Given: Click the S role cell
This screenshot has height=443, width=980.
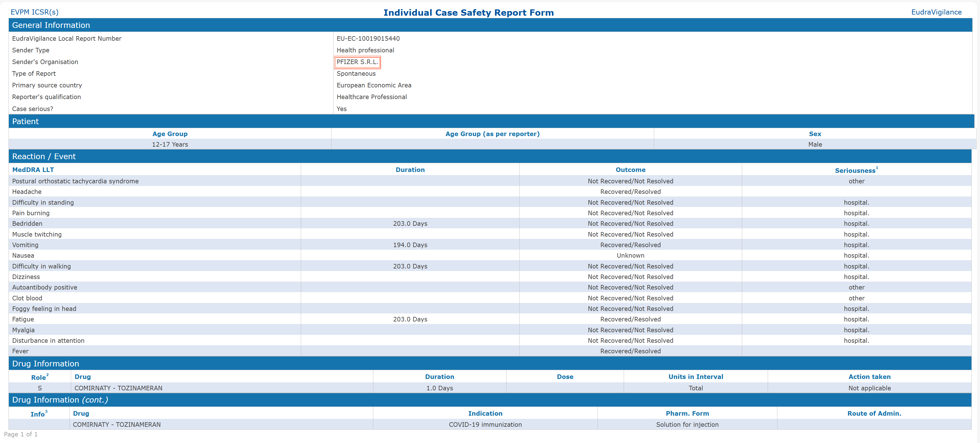Looking at the screenshot, I should pos(40,388).
